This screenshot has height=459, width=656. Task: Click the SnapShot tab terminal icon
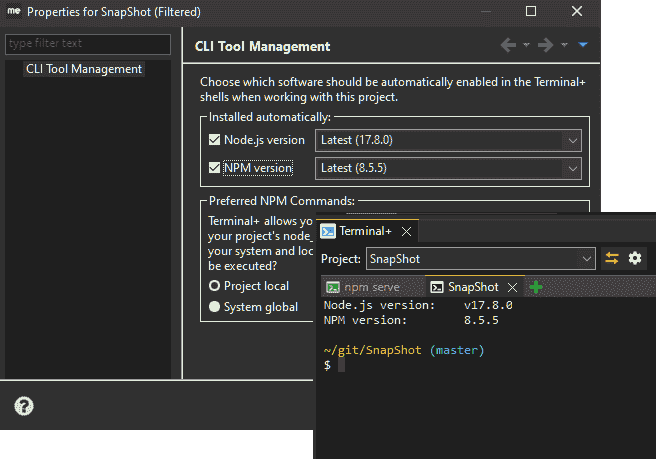(x=437, y=287)
